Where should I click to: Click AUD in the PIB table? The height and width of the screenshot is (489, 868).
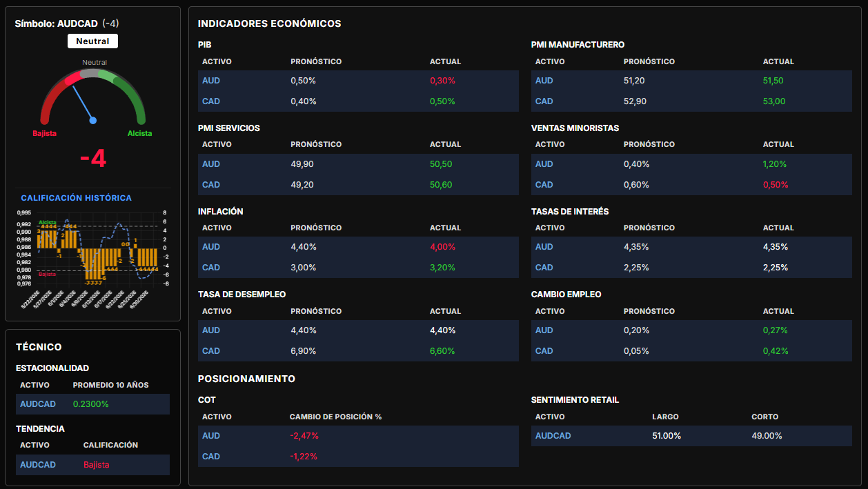pos(211,81)
